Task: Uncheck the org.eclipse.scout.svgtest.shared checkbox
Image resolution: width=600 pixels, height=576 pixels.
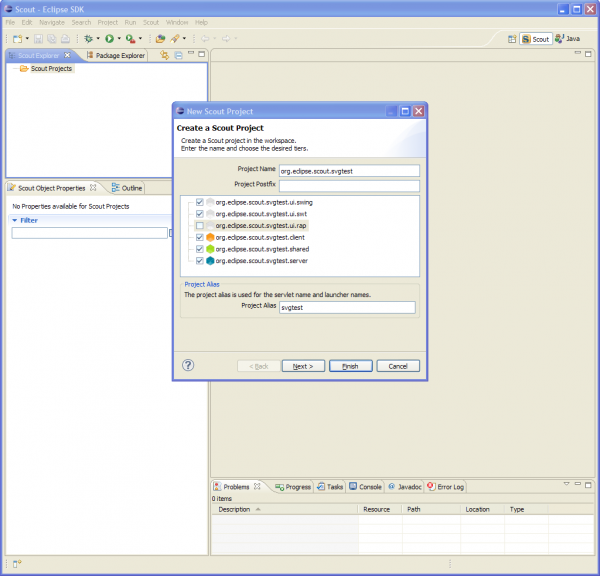Action: point(199,249)
